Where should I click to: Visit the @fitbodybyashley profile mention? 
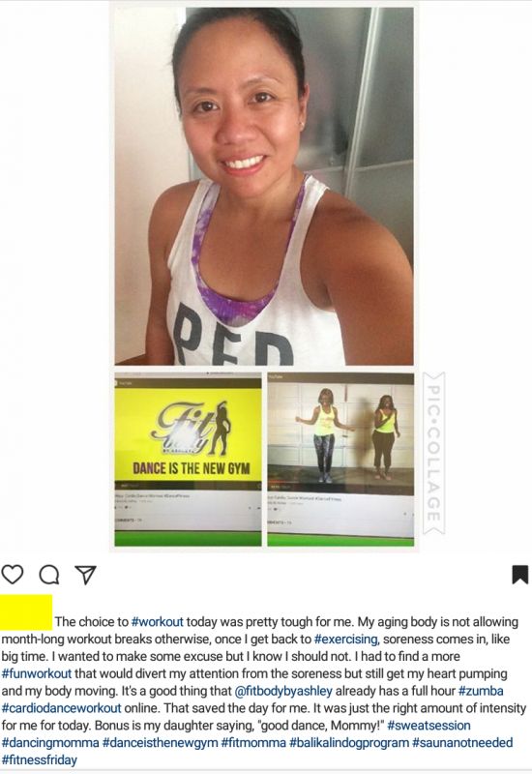point(283,691)
